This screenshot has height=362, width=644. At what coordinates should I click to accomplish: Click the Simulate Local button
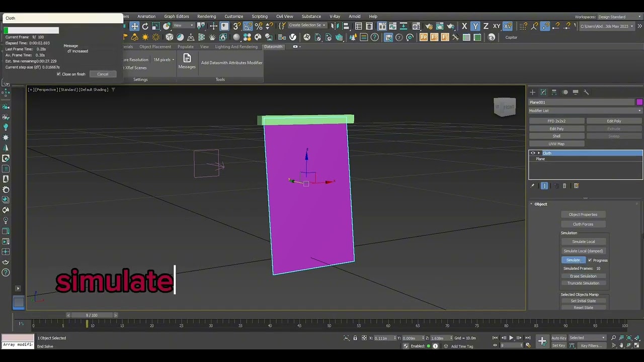tap(583, 242)
